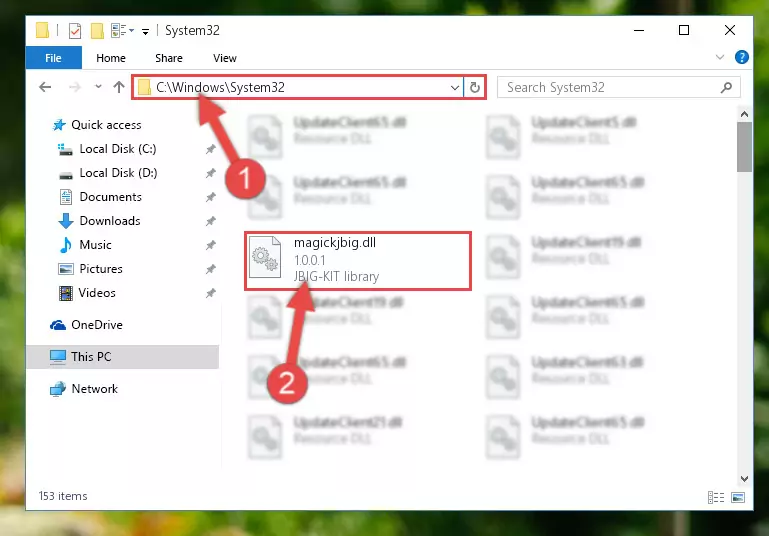This screenshot has height=536, width=769.
Task: Go back with the Back arrow
Action: 45,87
